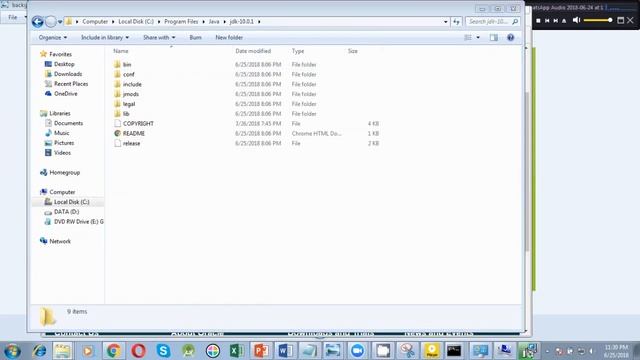The image size is (640, 360).
Task: Mute the media player speaker icon
Action: [x=576, y=20]
